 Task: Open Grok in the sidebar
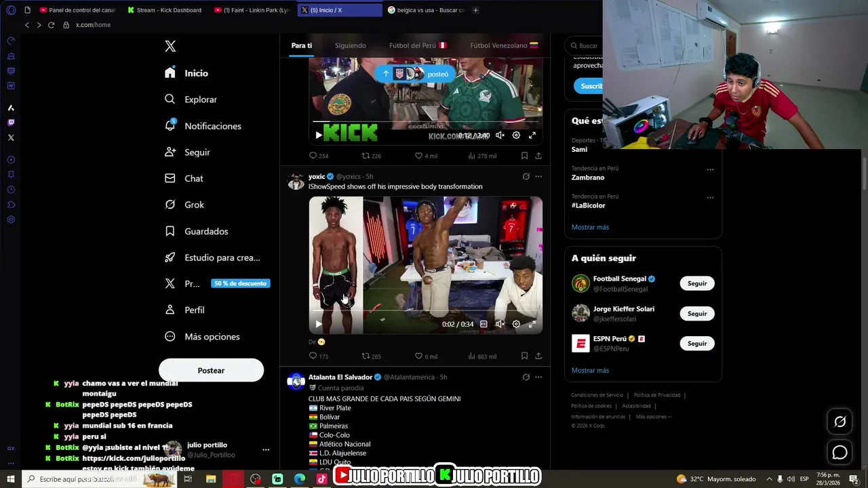click(x=184, y=205)
